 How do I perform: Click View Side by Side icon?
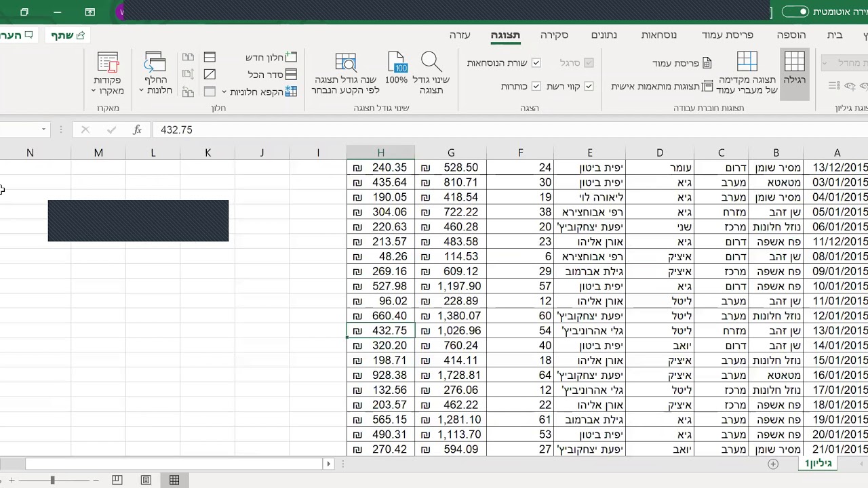(x=188, y=58)
